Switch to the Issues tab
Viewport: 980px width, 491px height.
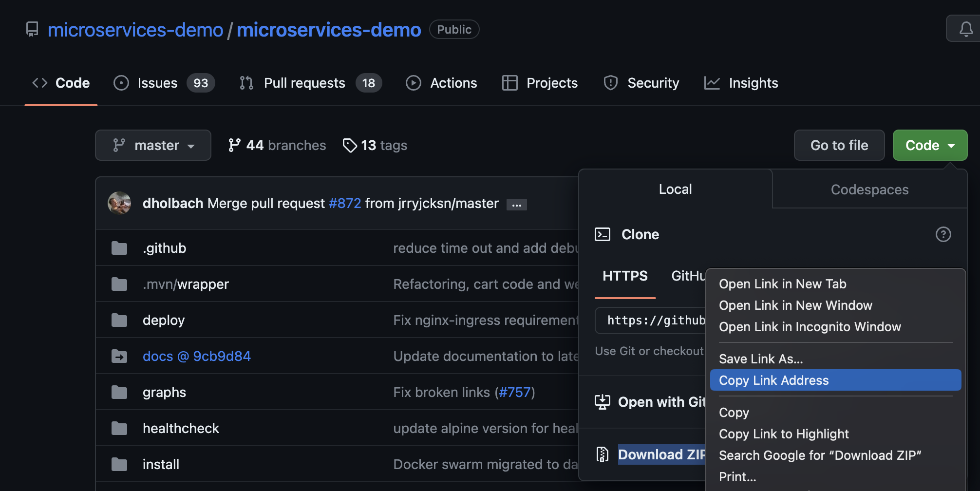(164, 83)
